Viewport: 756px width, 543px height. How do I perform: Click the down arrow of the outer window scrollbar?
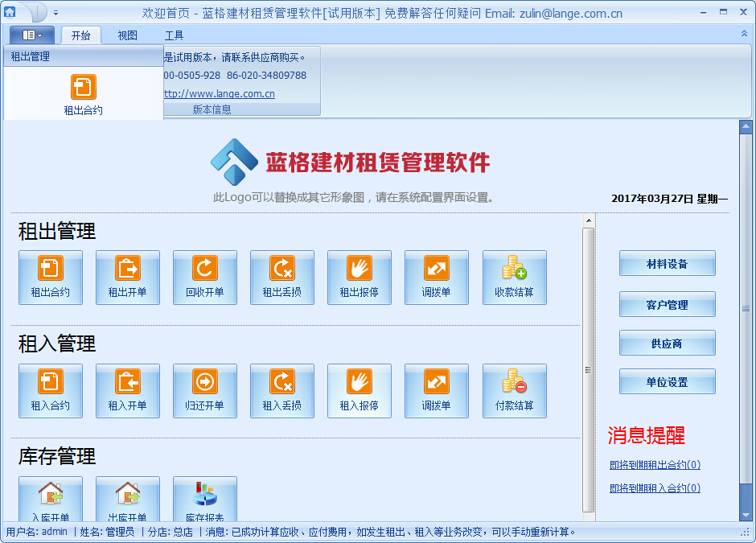(x=746, y=515)
